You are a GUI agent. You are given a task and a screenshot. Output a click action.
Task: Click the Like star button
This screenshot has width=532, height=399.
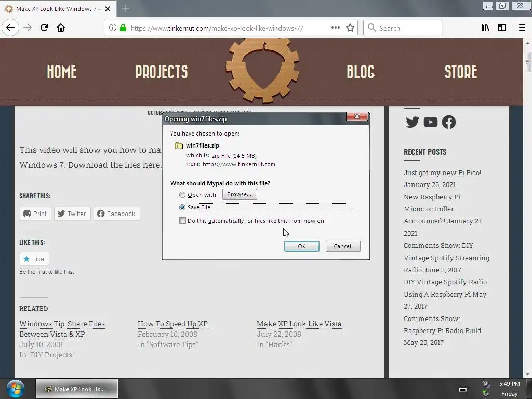click(34, 259)
